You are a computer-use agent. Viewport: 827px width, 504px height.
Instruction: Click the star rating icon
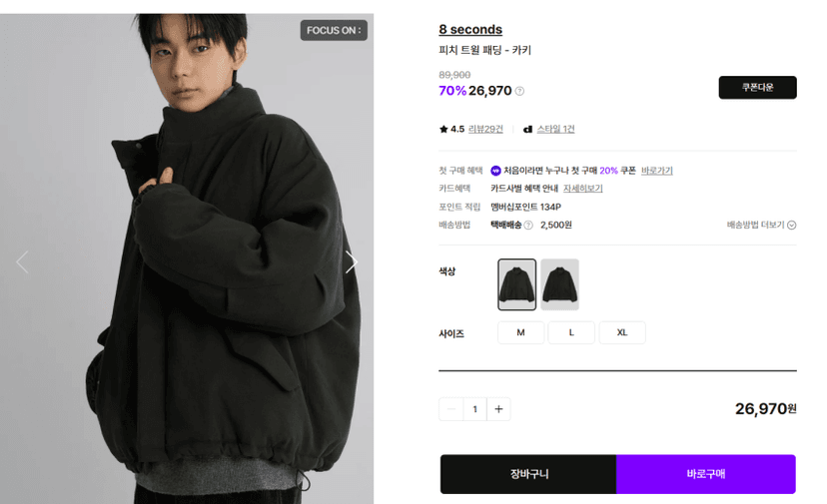pos(443,129)
